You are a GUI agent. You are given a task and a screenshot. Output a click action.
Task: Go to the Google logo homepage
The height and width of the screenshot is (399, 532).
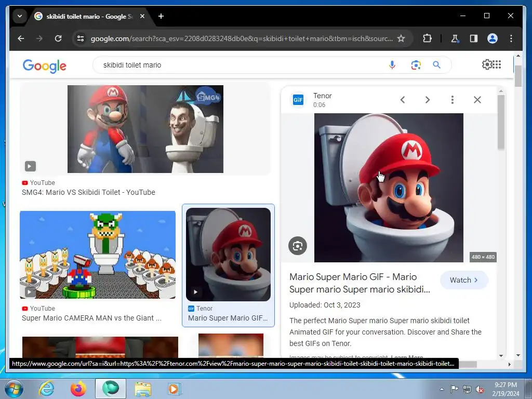click(45, 66)
